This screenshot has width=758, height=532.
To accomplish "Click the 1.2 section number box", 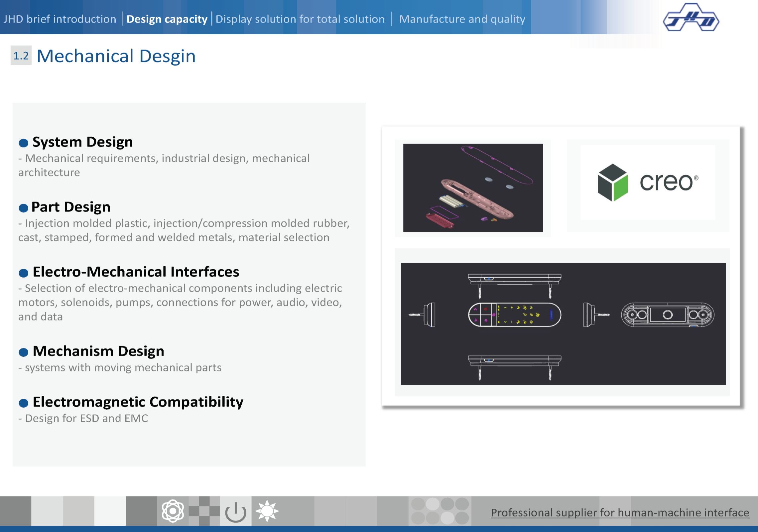I will tap(21, 56).
